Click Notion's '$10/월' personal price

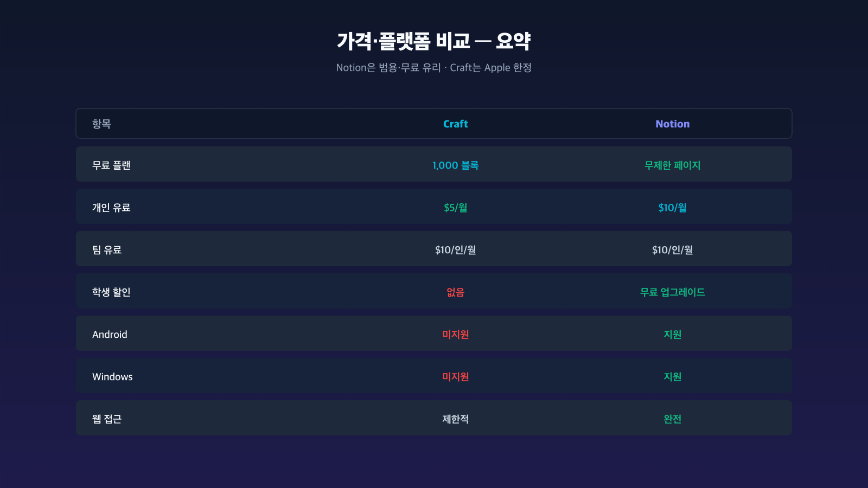(672, 208)
